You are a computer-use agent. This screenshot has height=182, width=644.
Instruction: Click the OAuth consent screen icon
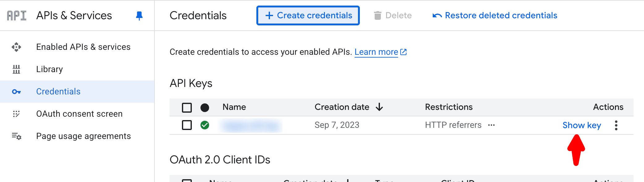(x=16, y=114)
